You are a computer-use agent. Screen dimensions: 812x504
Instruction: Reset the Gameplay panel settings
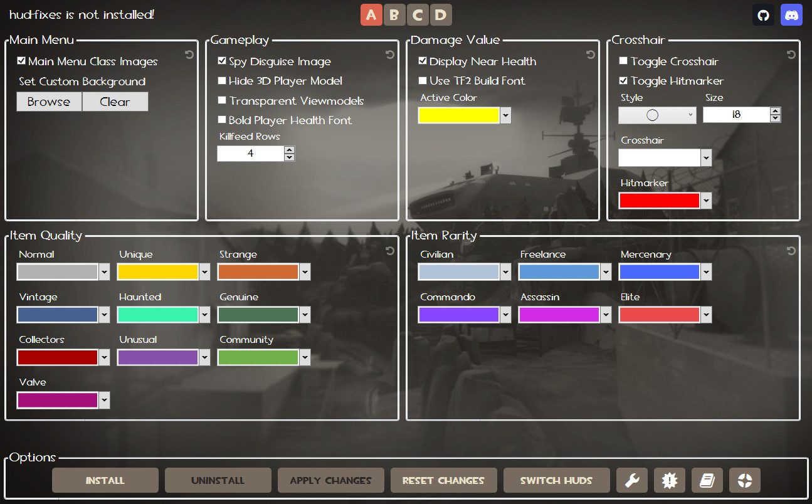pyautogui.click(x=389, y=55)
